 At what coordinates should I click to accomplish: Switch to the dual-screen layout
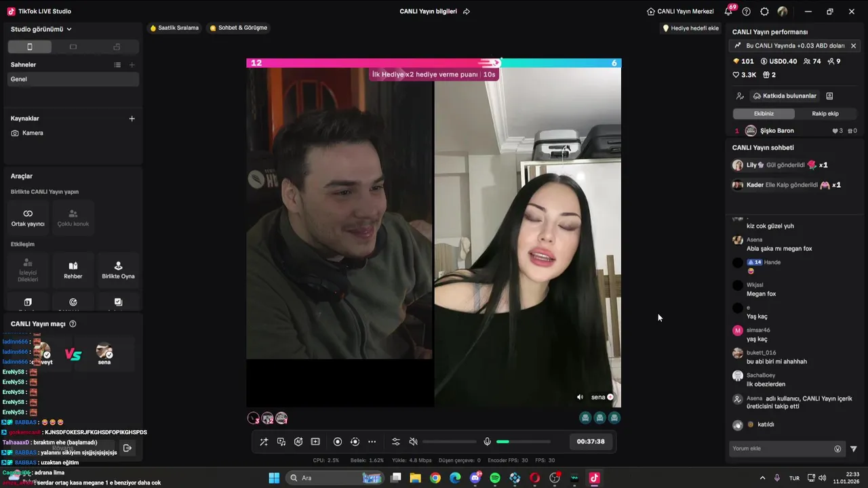(x=117, y=47)
